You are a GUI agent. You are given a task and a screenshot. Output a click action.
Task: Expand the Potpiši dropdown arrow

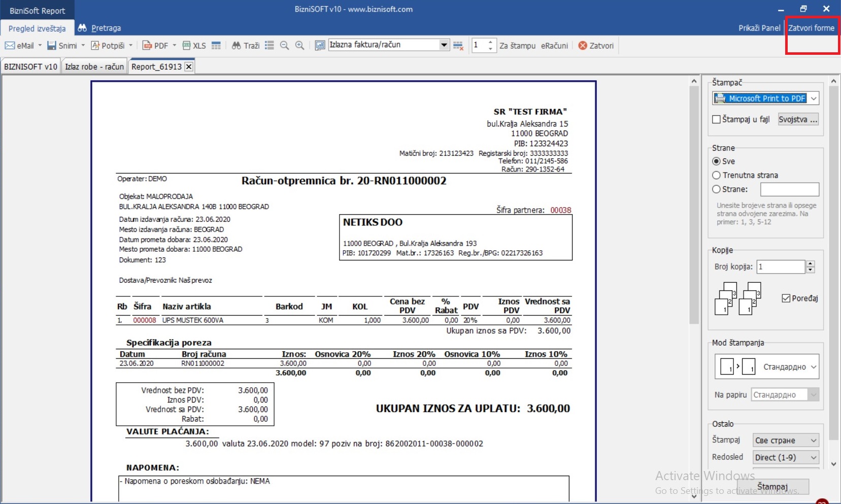click(x=130, y=46)
